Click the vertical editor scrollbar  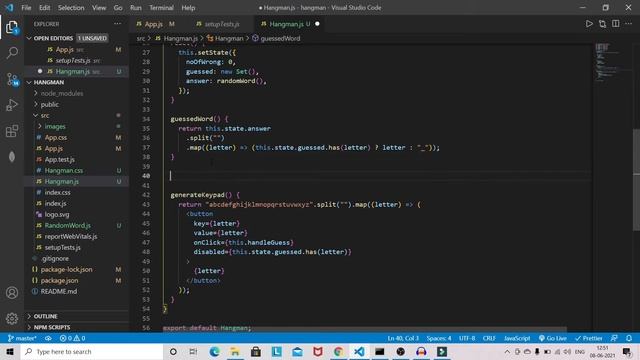coord(636,180)
